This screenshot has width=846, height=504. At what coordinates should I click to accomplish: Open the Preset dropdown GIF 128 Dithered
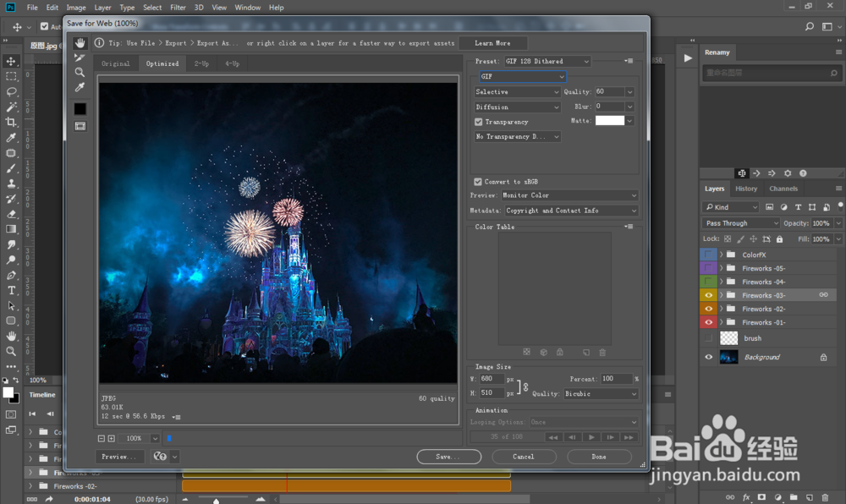[x=547, y=61]
